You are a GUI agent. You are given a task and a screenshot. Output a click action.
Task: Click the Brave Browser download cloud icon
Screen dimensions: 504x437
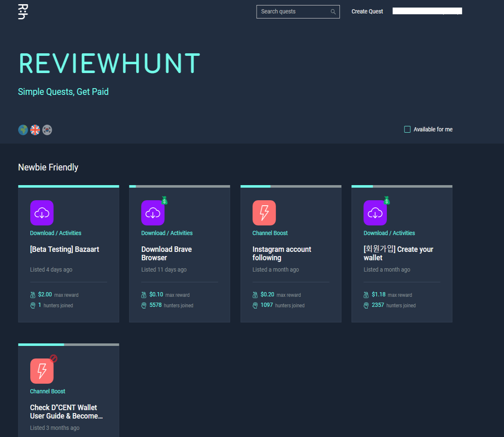click(x=153, y=213)
